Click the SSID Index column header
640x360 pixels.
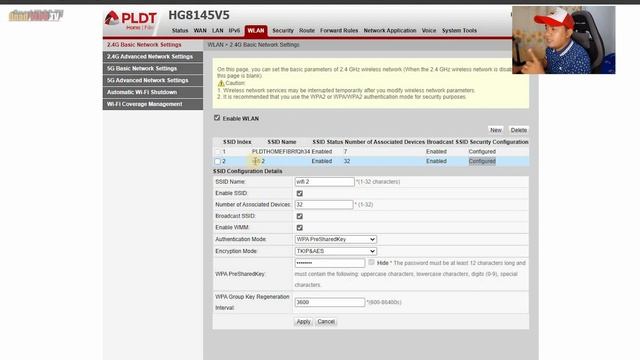point(237,142)
